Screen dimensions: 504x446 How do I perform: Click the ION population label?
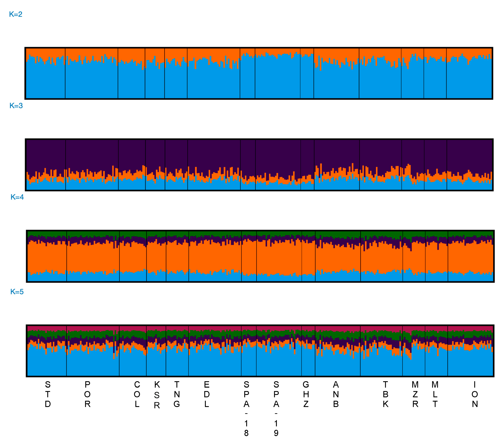pos(475,394)
